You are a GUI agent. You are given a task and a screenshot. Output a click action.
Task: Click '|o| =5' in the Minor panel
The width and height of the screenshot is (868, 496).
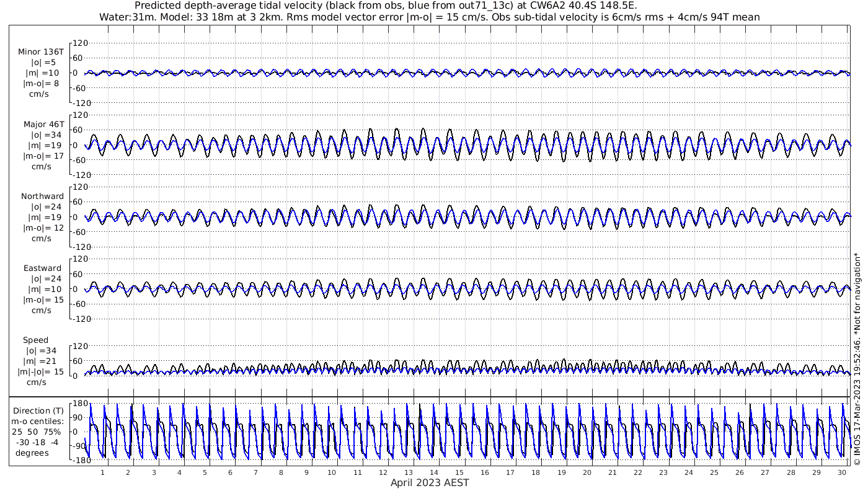pos(43,63)
